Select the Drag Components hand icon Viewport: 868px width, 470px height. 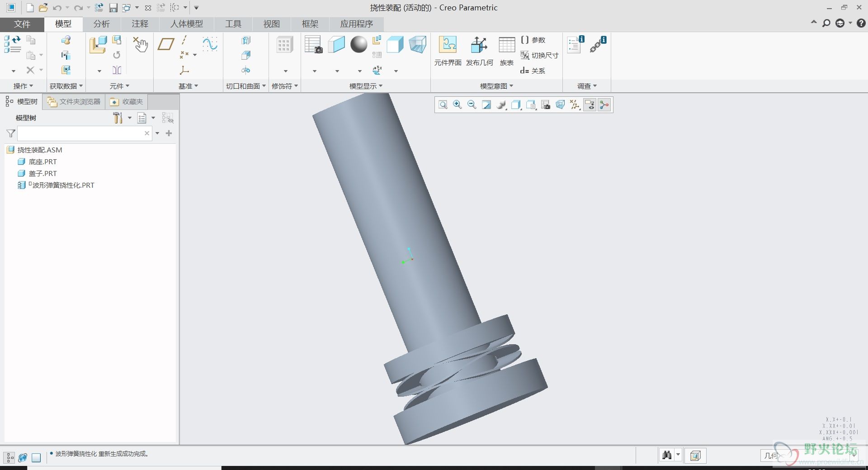pyautogui.click(x=141, y=44)
